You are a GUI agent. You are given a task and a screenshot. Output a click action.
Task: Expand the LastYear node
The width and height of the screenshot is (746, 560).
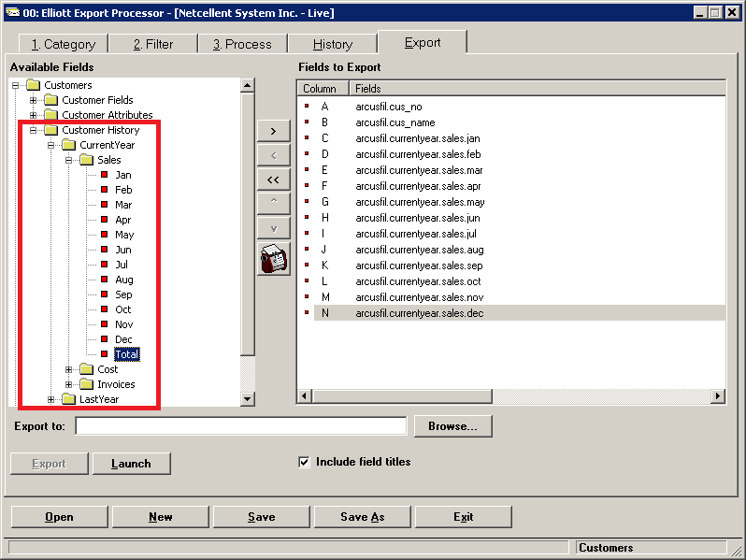click(x=50, y=399)
